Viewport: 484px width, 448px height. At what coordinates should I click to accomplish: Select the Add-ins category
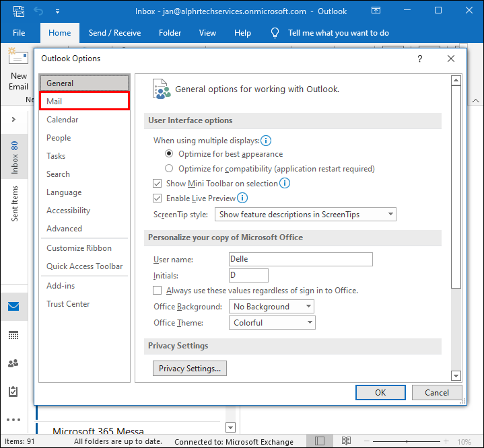pyautogui.click(x=84, y=286)
